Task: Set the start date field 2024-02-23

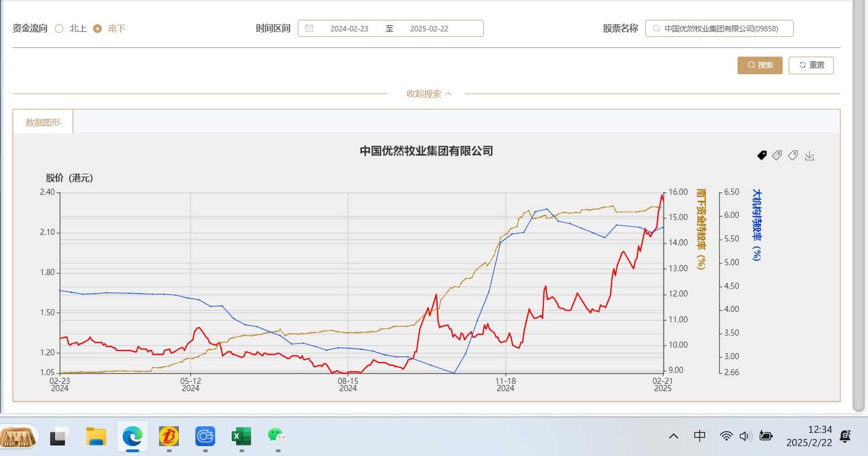Action: (x=349, y=29)
